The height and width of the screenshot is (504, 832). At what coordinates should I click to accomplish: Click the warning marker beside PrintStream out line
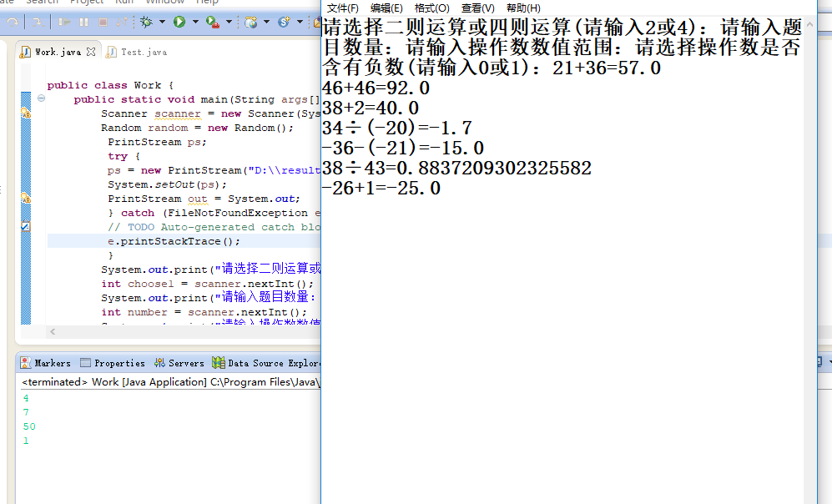point(26,198)
